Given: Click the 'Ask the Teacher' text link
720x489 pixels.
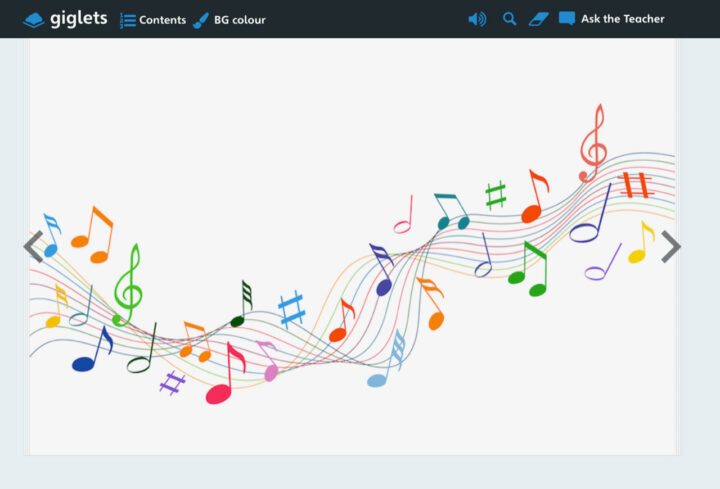Looking at the screenshot, I should 622,19.
